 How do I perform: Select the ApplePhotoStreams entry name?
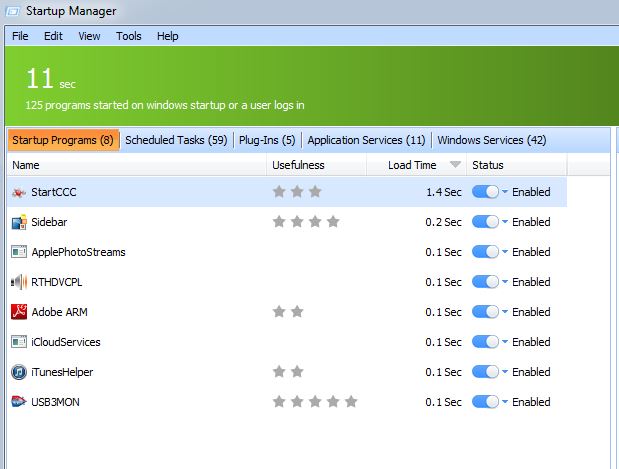(78, 252)
